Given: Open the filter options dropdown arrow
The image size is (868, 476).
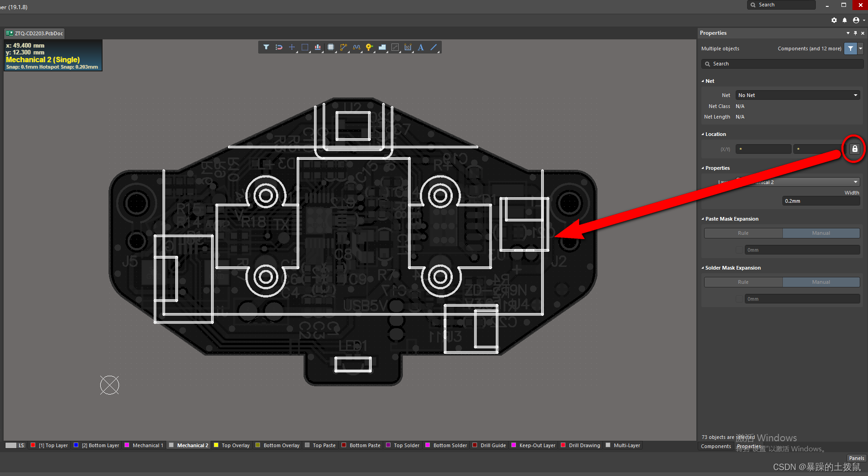Looking at the screenshot, I should (x=861, y=49).
